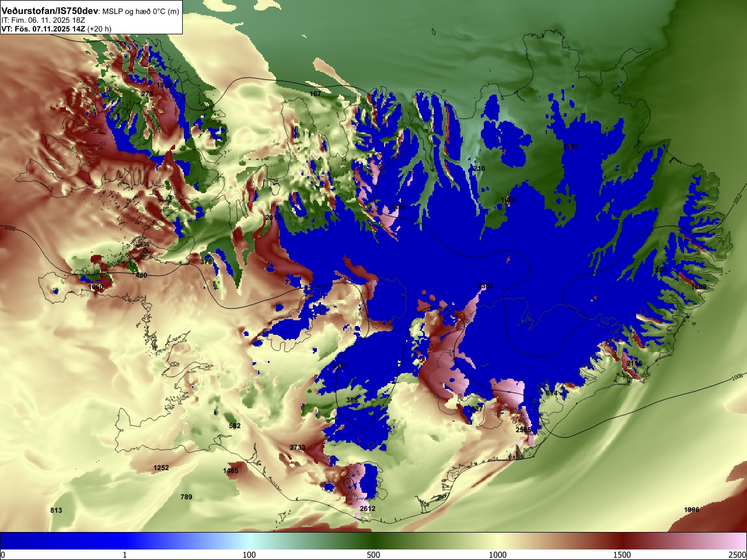
Task: Click the map value 2612
Action: [x=368, y=509]
